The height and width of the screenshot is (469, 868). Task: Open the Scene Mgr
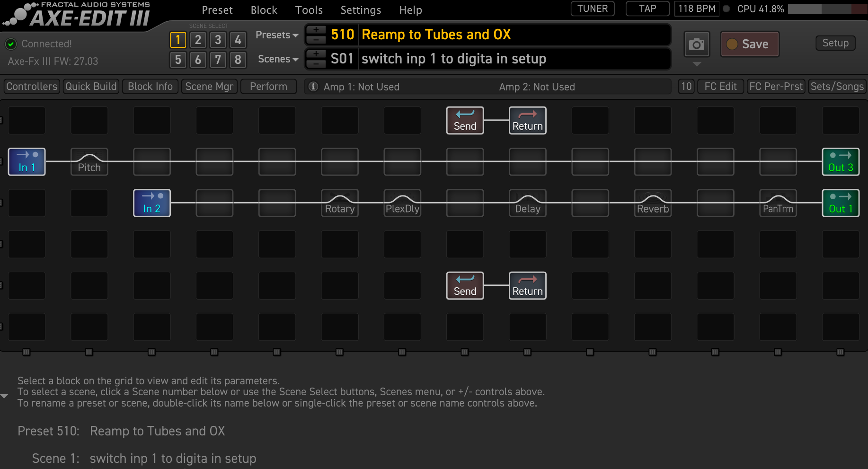tap(209, 87)
